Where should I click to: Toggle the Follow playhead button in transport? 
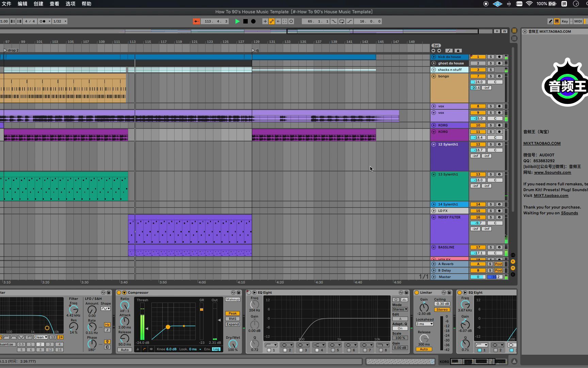196,21
